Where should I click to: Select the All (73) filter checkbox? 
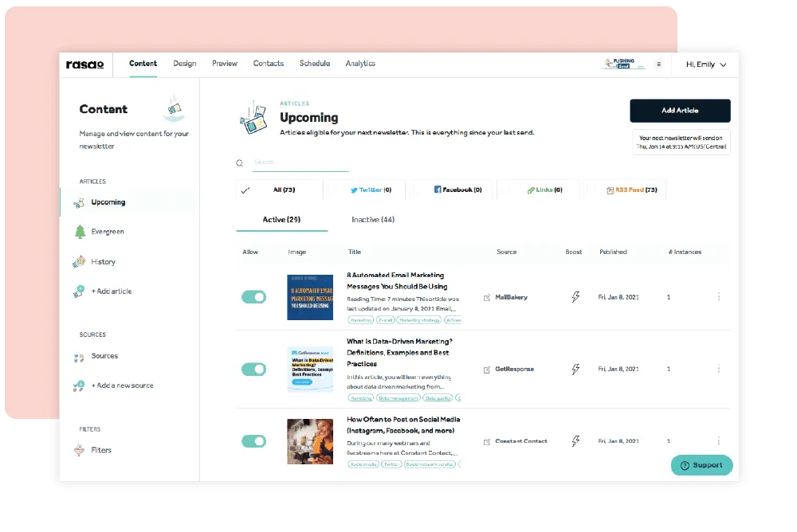pos(245,190)
